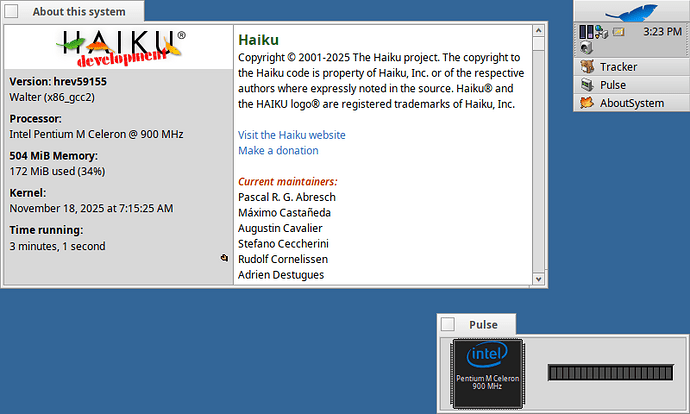
Task: Toggle the Intel Pentium M CPU chip button
Action: 487,372
